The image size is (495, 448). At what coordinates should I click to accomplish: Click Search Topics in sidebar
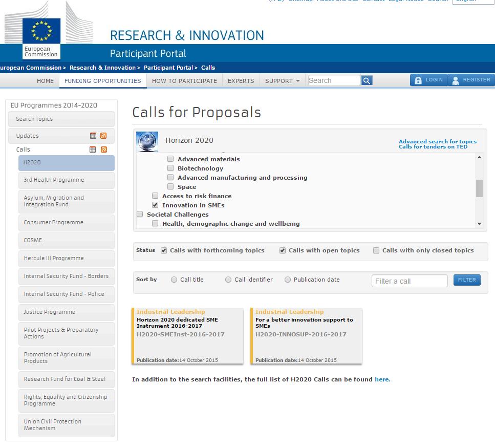pyautogui.click(x=61, y=119)
